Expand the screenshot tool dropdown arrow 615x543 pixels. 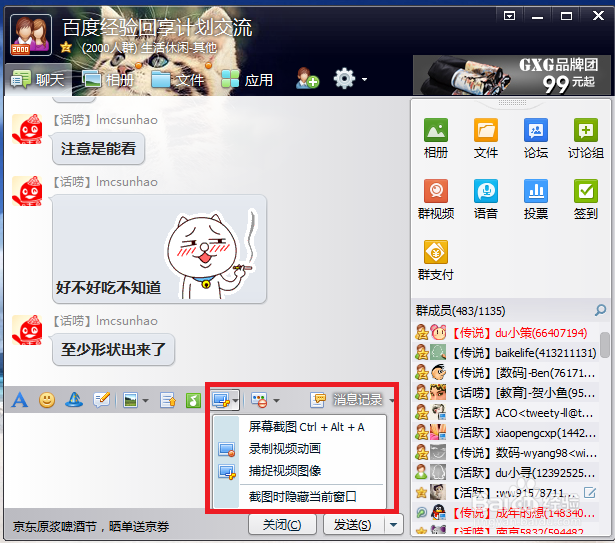click(235, 401)
